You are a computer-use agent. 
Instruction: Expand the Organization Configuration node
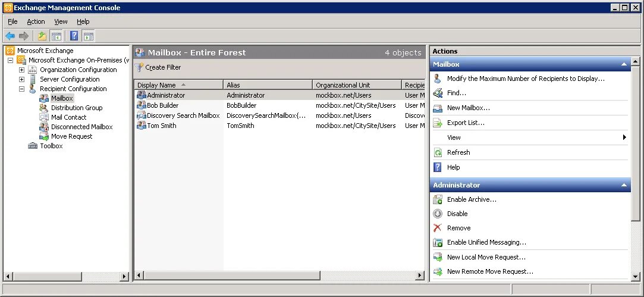(x=22, y=70)
